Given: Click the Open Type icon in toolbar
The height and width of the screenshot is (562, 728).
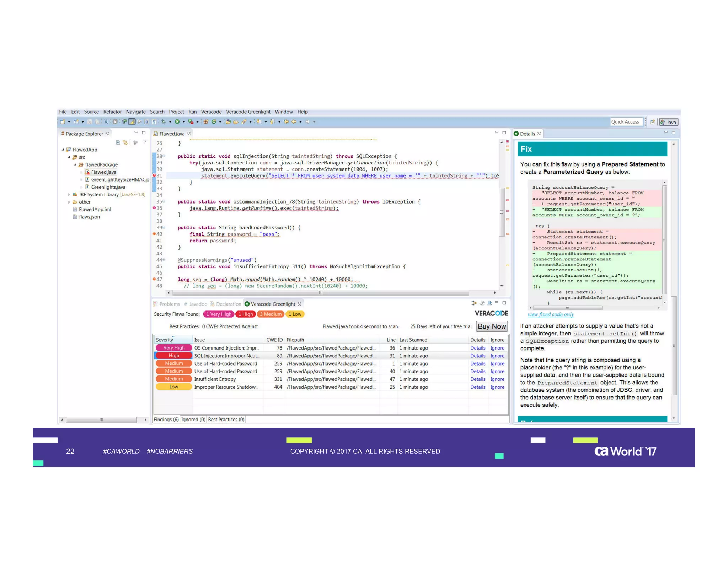Looking at the screenshot, I should [x=228, y=122].
